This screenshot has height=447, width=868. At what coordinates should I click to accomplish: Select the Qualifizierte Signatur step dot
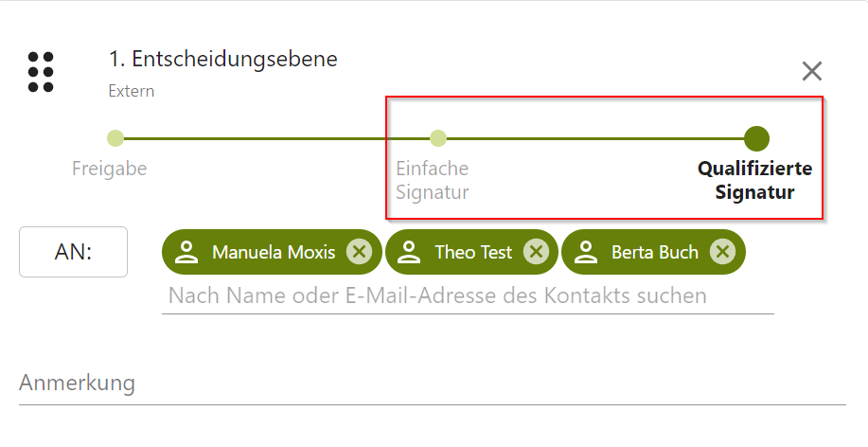(756, 138)
